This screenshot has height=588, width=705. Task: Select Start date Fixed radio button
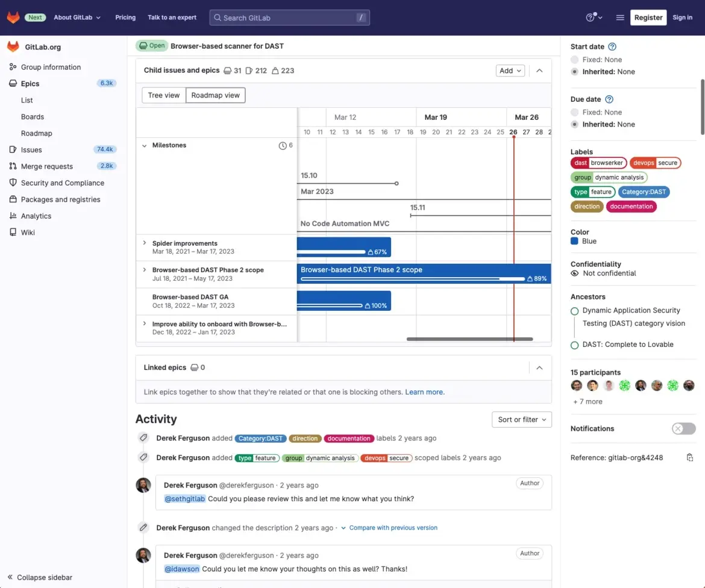575,59
